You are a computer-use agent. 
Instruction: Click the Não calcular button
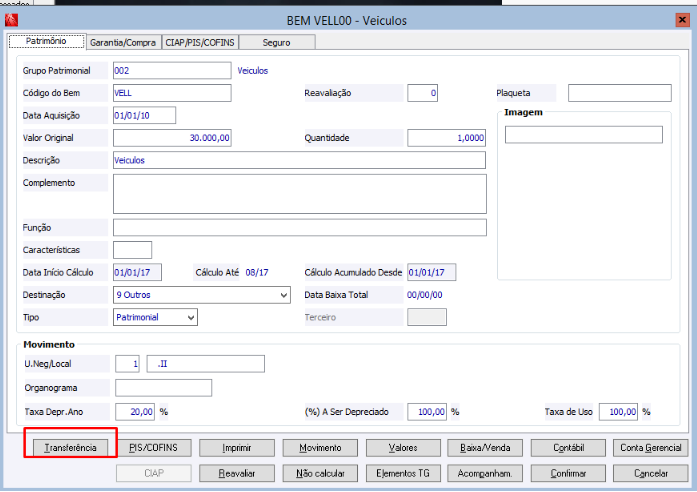click(x=320, y=473)
